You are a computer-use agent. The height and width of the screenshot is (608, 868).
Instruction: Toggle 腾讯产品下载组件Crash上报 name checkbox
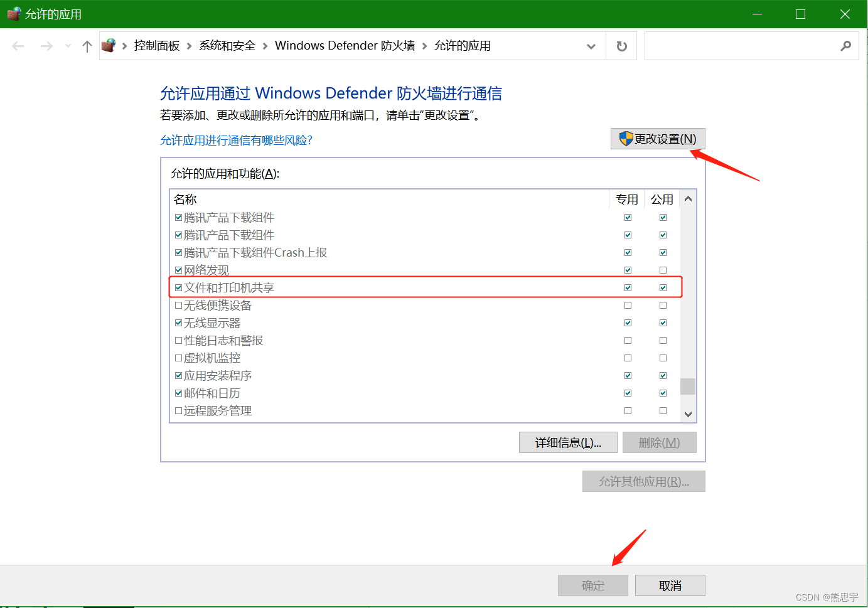click(178, 253)
